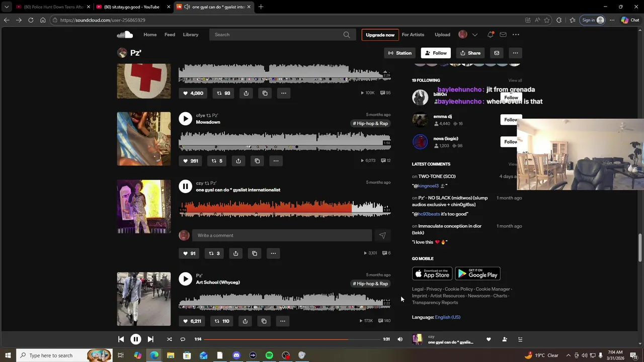The height and width of the screenshot is (362, 644).
Task: Play Art School (Whyceg) track
Action: [x=186, y=279]
